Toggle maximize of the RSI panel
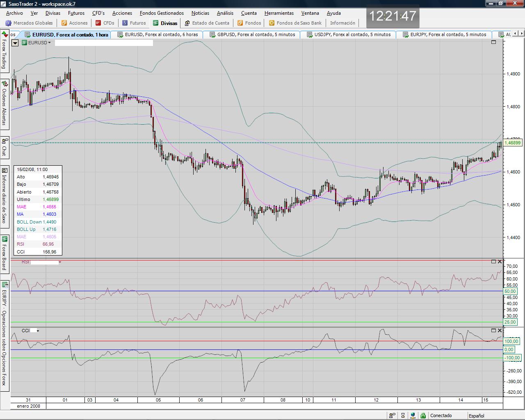 pyautogui.click(x=493, y=262)
